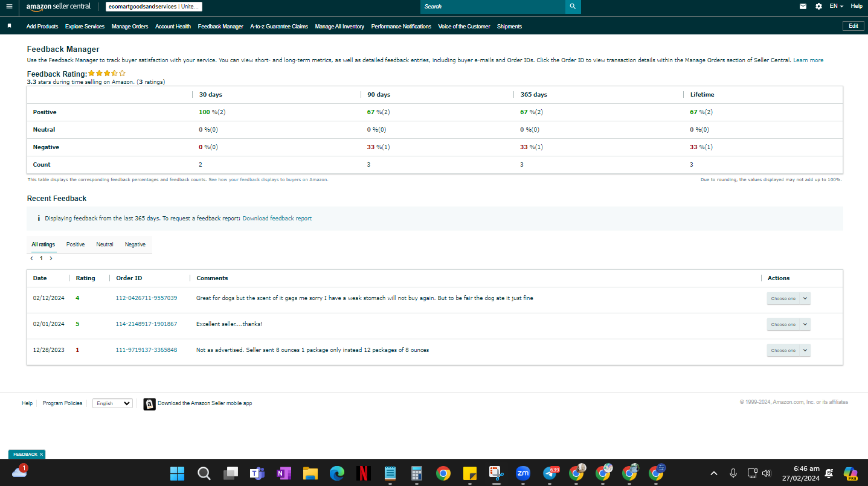The height and width of the screenshot is (486, 868).
Task: Open OneNote from the taskbar
Action: (283, 473)
